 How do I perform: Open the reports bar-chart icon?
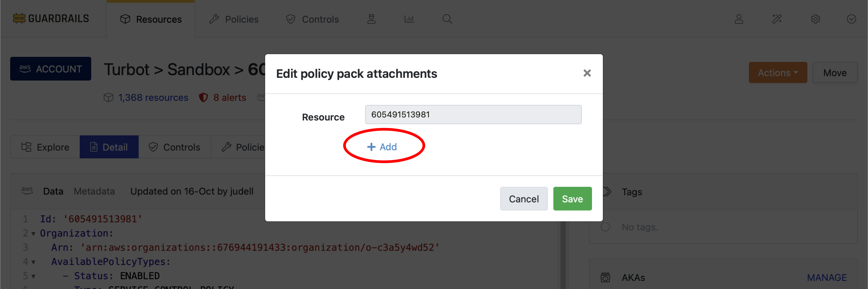(409, 19)
